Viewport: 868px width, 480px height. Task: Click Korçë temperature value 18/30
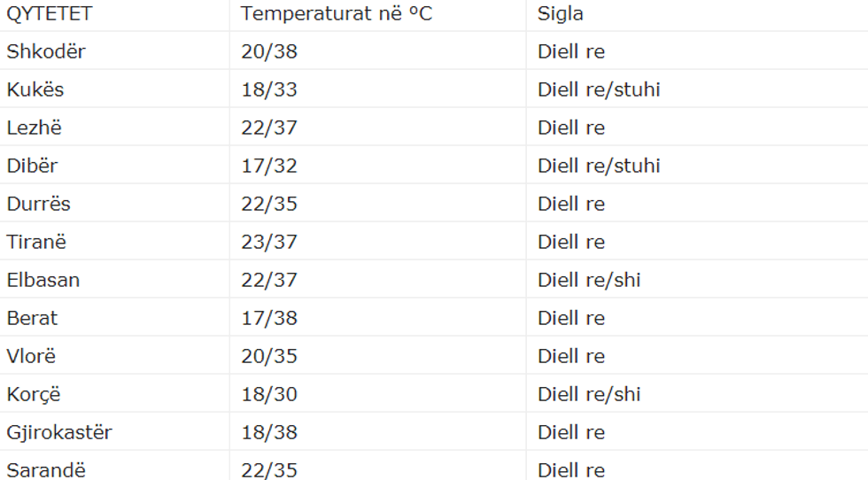269,394
